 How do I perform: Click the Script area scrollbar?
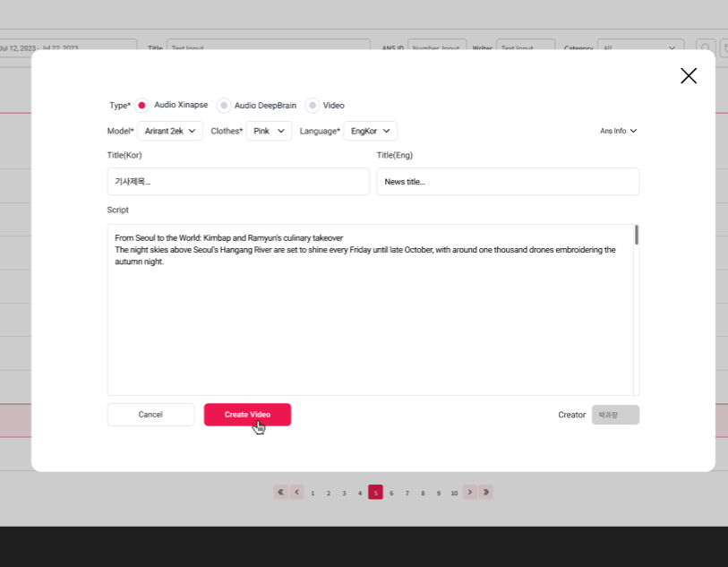click(636, 236)
